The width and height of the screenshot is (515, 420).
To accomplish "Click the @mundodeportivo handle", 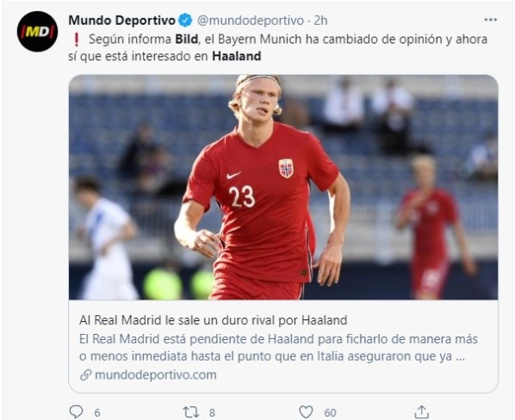I will point(251,21).
